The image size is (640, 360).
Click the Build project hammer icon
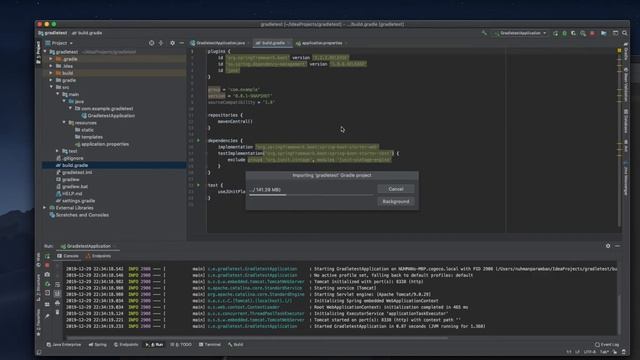[484, 33]
